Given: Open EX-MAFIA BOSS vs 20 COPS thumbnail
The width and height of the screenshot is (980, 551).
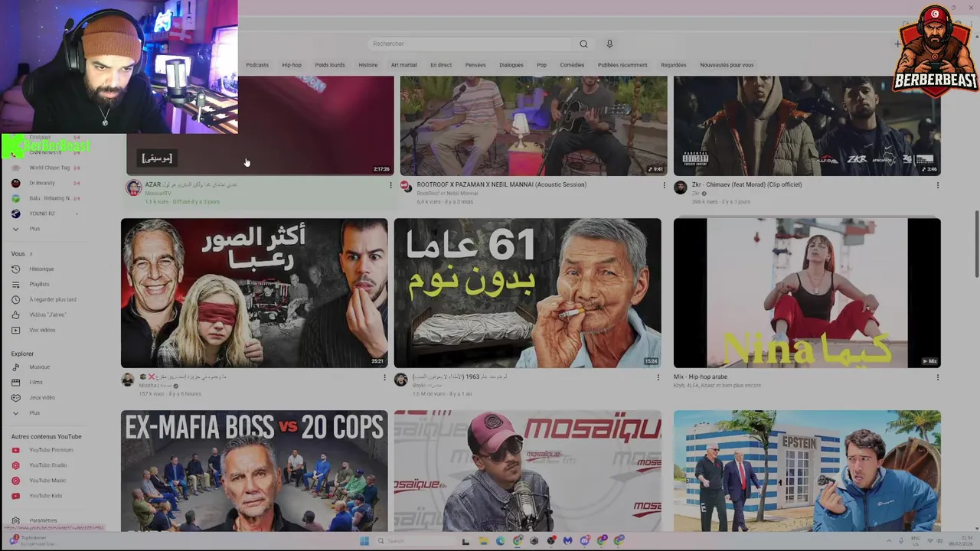Looking at the screenshot, I should coord(254,471).
